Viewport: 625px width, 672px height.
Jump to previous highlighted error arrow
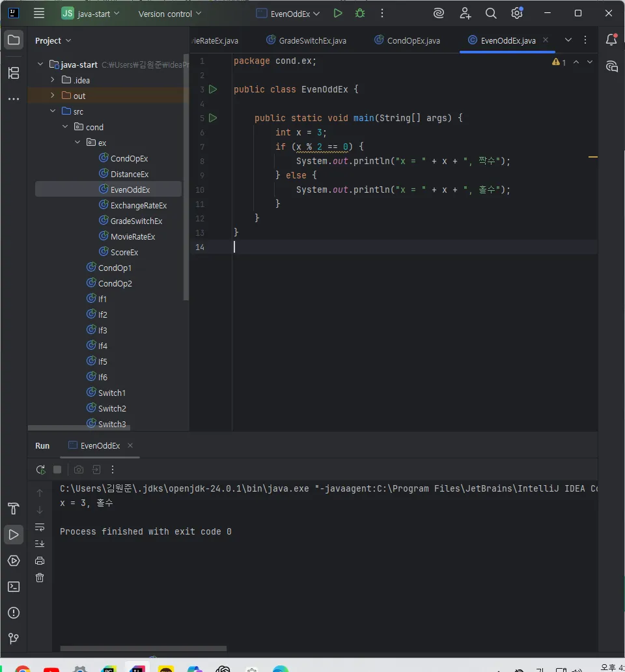coord(576,62)
